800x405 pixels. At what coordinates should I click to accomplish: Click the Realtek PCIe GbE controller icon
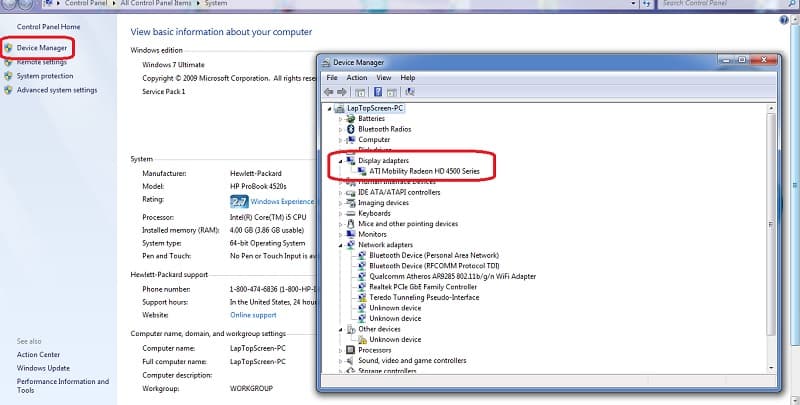click(362, 287)
